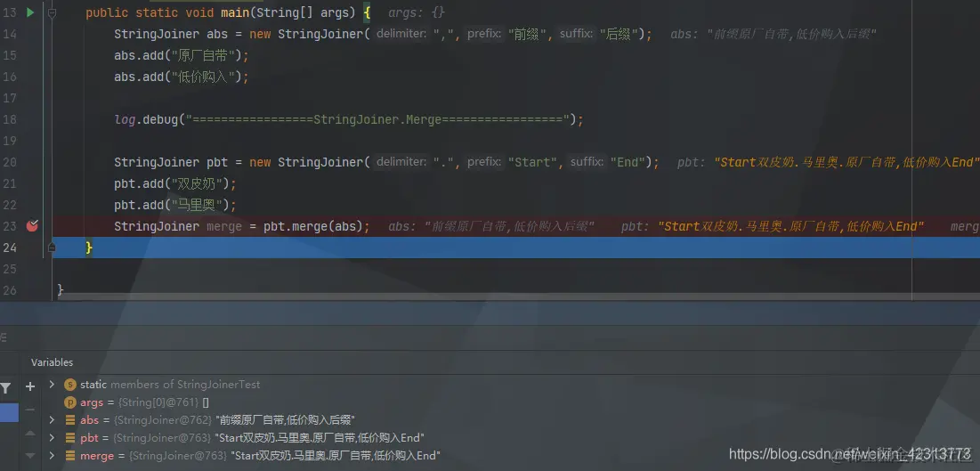Place cursor in abs.add("低价购入") statement
The width and height of the screenshot is (980, 471).
[182, 77]
